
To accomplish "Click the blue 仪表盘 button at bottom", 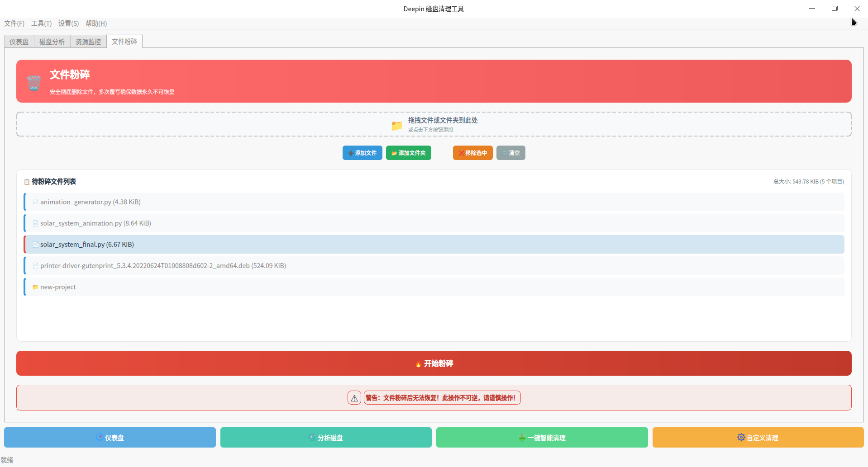I will (110, 438).
